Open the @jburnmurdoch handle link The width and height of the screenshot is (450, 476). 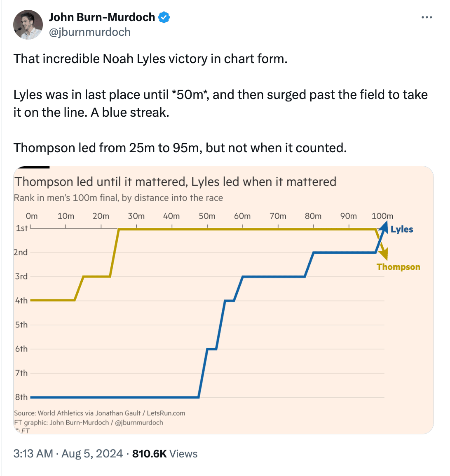(x=90, y=32)
